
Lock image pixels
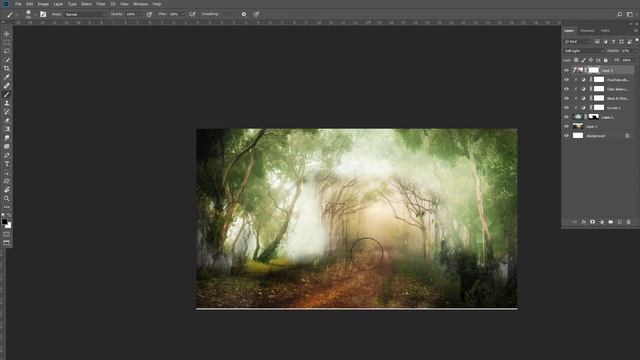point(584,60)
